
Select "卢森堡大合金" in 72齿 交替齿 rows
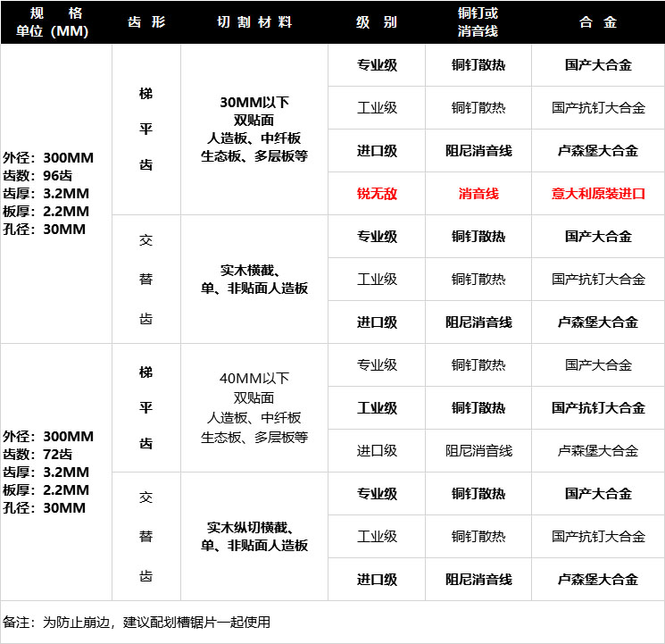(x=598, y=580)
